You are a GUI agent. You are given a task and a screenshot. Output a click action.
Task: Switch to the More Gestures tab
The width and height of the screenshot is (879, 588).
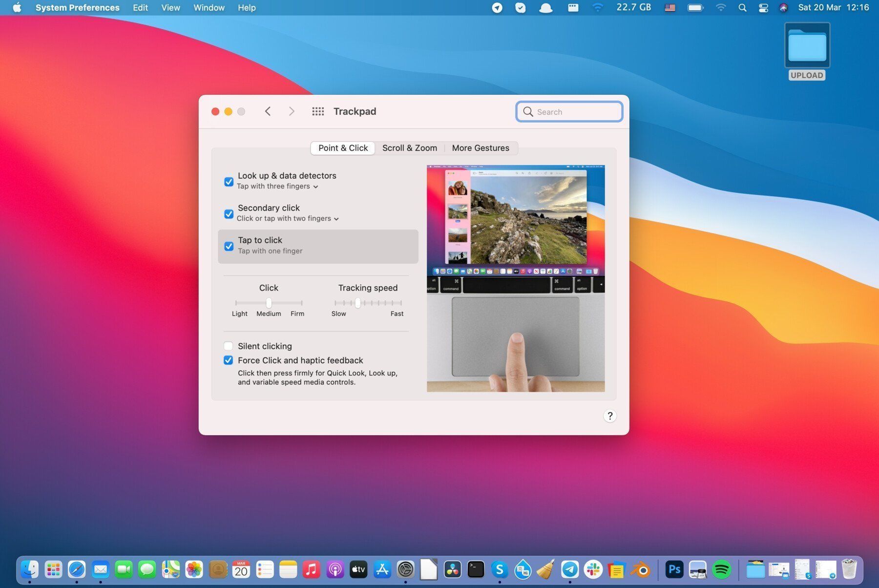[x=481, y=148]
